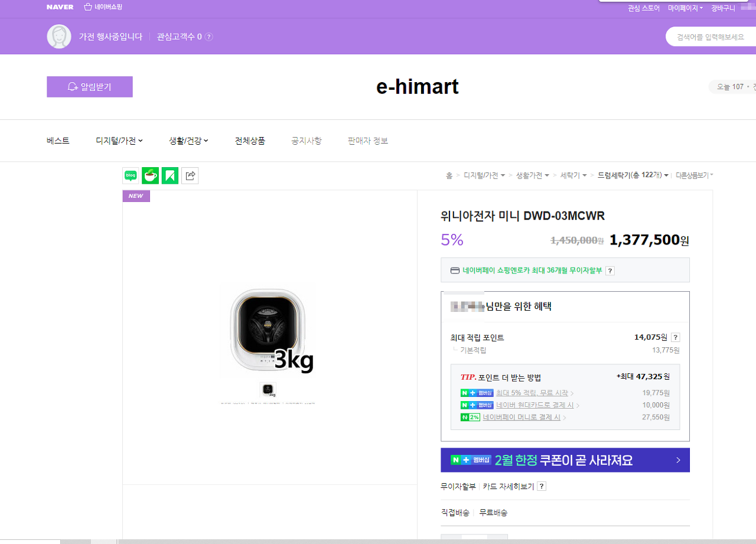The width and height of the screenshot is (756, 544).
Task: Open 네이버페이 머니로 결제 시 link
Action: [x=522, y=417]
